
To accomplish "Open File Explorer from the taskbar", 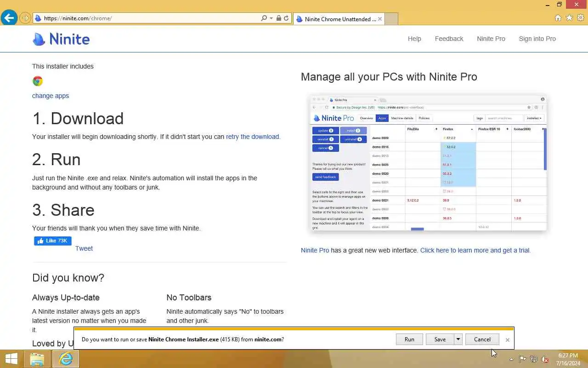I will (37, 359).
